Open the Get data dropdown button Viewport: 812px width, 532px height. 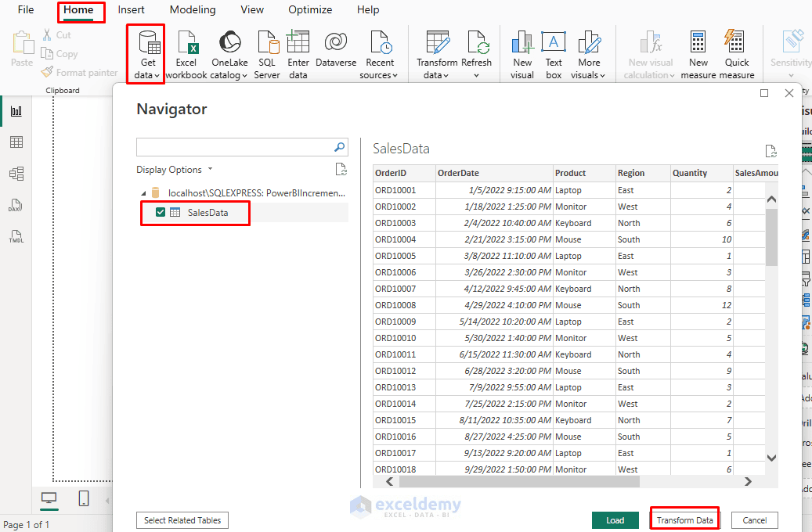(147, 55)
